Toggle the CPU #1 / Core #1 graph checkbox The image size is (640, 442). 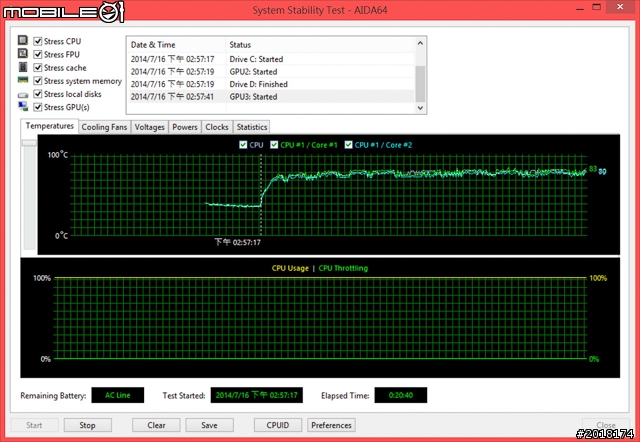pyautogui.click(x=274, y=145)
